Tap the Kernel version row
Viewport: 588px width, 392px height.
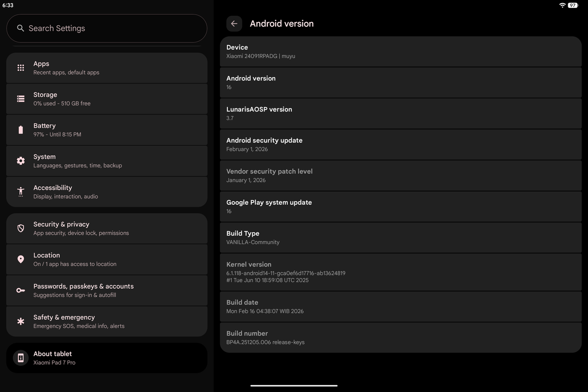401,272
